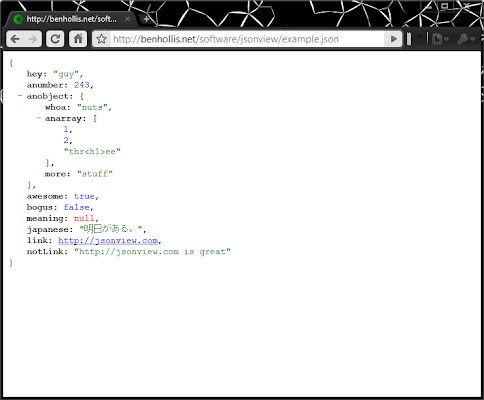Image resolution: width=484 pixels, height=400 pixels.
Task: Click the address bar URL field
Action: pos(247,39)
